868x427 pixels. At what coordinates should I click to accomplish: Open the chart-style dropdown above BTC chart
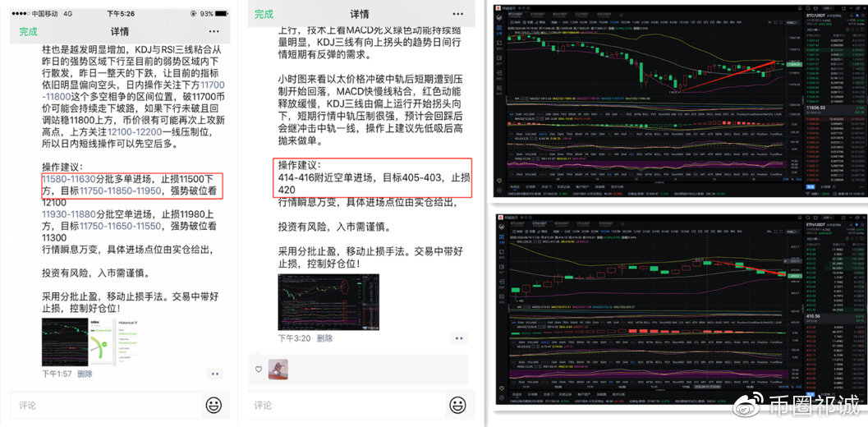coord(792,22)
